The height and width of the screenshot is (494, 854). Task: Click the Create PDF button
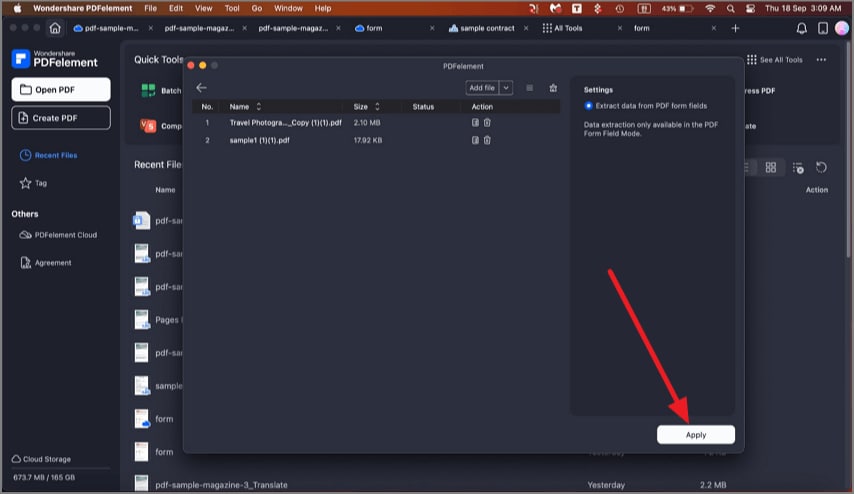point(61,118)
